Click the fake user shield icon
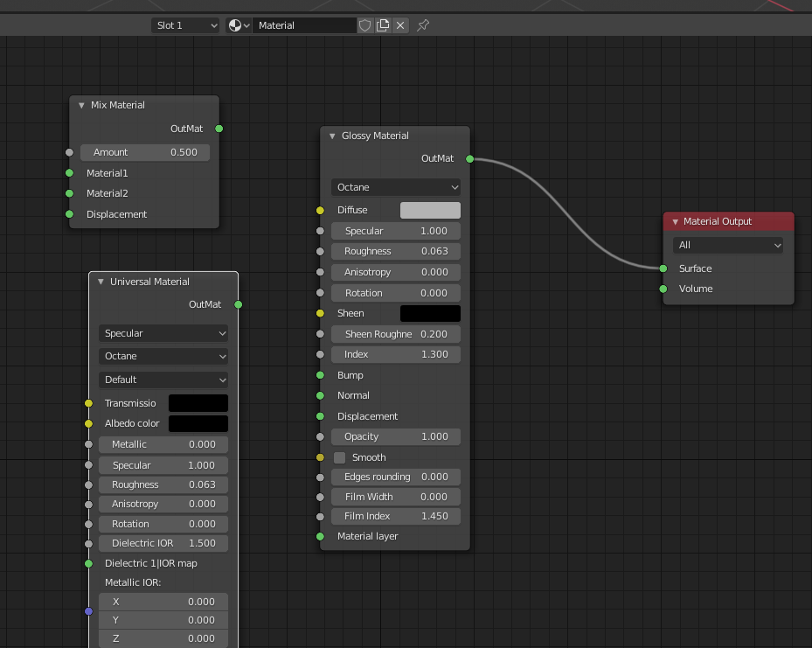 pyautogui.click(x=364, y=25)
